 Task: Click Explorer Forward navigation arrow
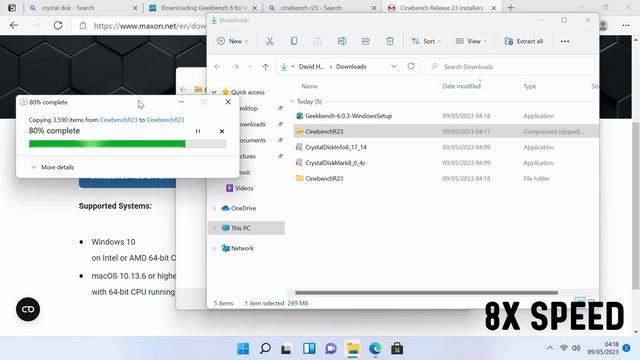coord(235,67)
